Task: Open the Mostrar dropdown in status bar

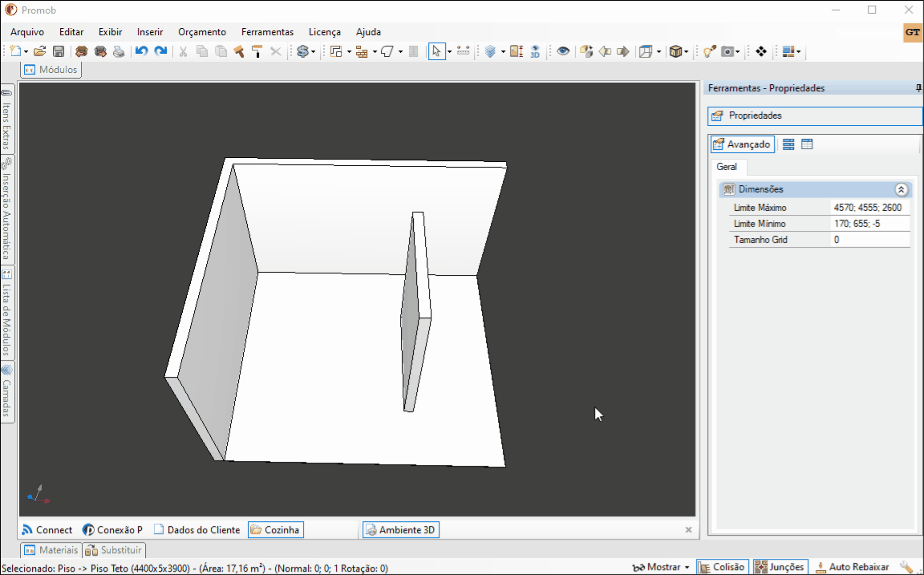Action: [661, 567]
